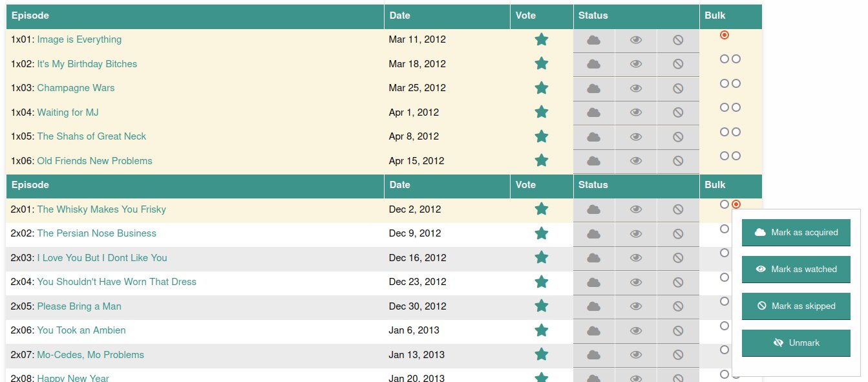Open It's My Birthday Bitches link
Viewport: 868px width, 382px height.
87,64
